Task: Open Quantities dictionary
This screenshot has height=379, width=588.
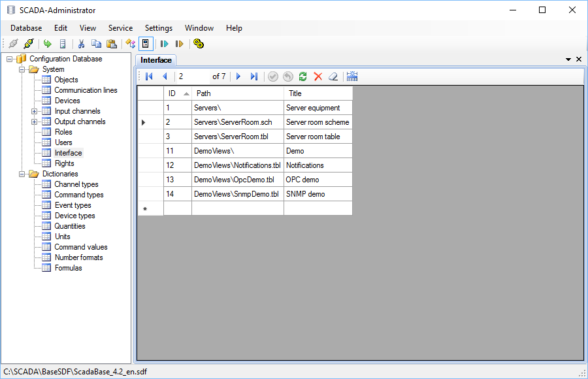Action: tap(70, 226)
